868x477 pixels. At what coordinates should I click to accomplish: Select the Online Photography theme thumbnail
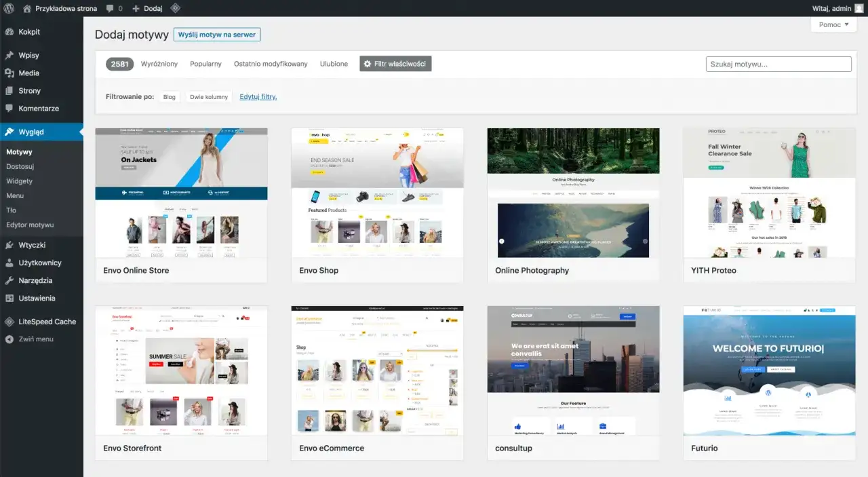tap(573, 193)
